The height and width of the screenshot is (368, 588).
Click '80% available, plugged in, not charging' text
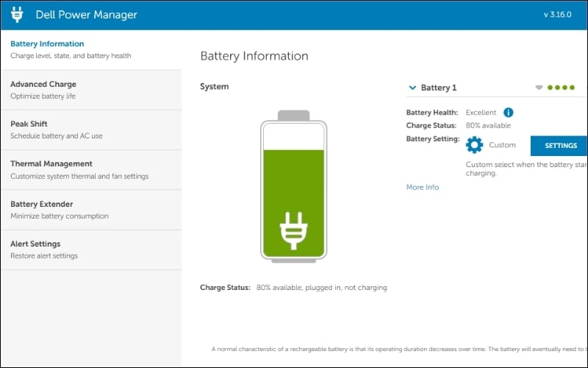[322, 288]
